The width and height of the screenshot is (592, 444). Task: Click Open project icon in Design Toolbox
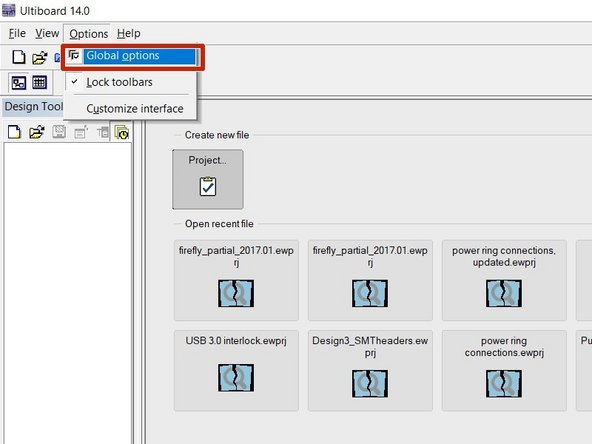pos(37,132)
